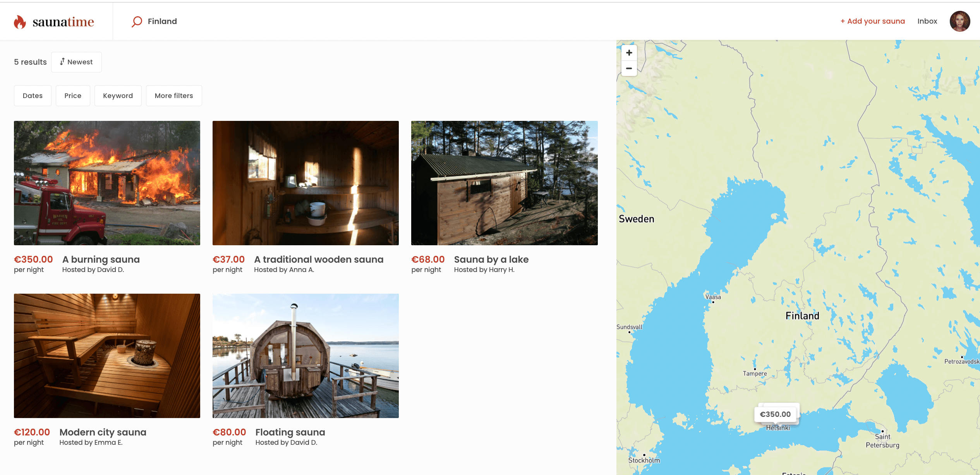Open the user profile avatar menu
Image resolution: width=980 pixels, height=475 pixels.
[959, 21]
